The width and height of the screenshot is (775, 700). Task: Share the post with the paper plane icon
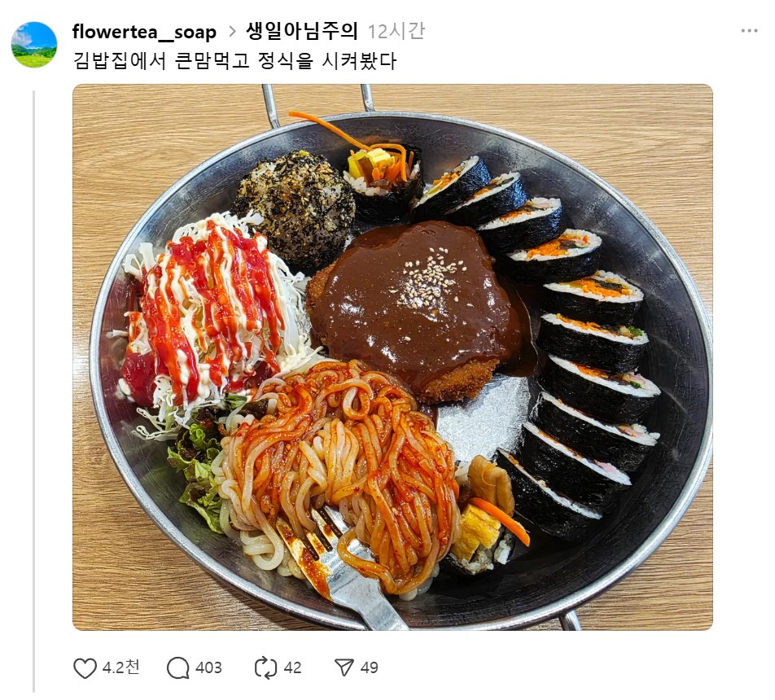[344, 667]
